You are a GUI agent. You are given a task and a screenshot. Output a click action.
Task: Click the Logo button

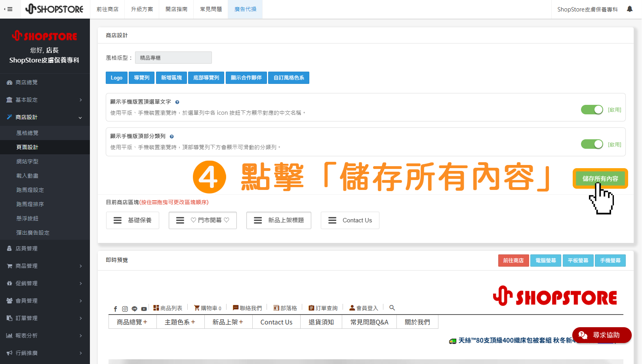(116, 78)
